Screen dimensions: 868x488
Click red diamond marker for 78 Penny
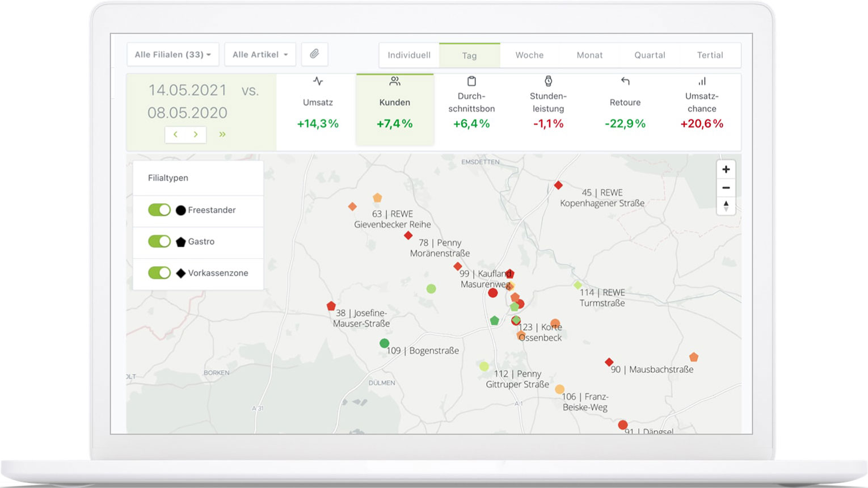[x=408, y=235]
